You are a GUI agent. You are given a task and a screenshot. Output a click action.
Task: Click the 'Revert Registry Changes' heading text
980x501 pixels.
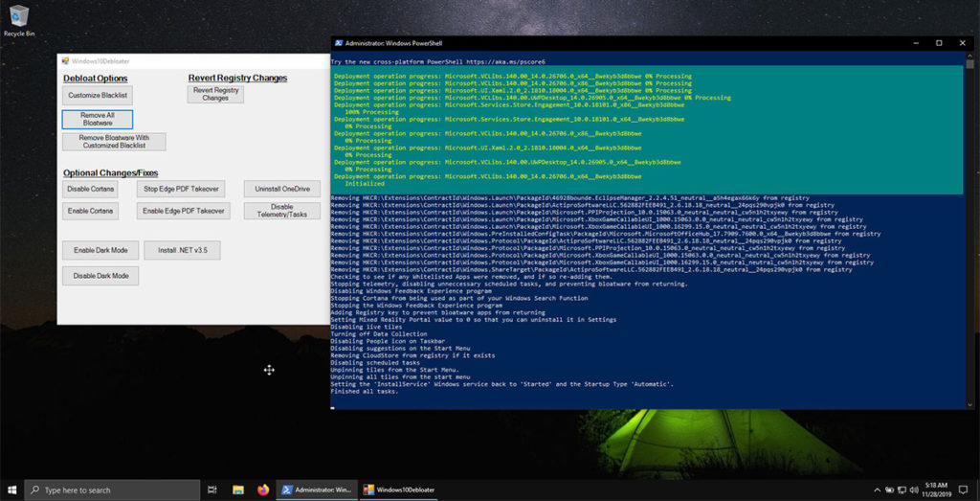click(x=237, y=78)
